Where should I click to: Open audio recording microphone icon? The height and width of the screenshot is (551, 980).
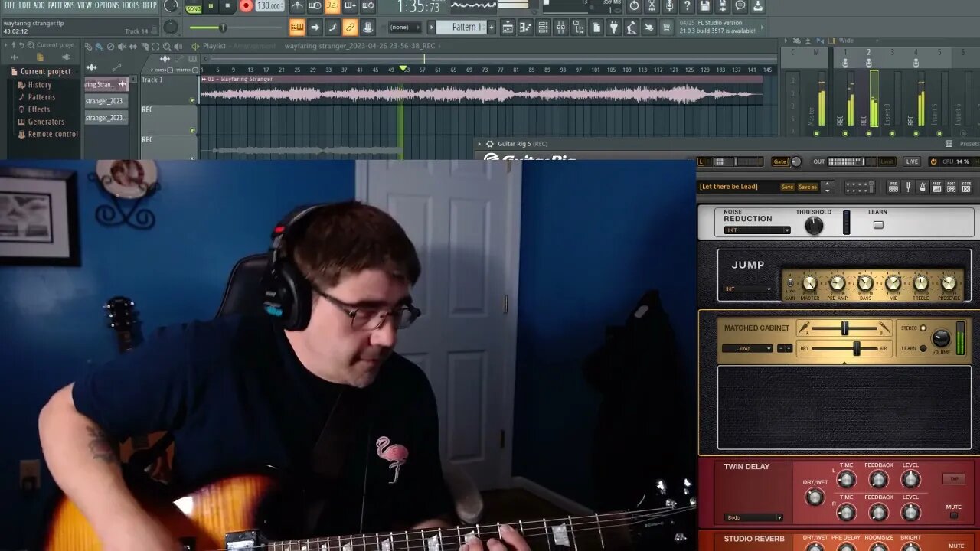tap(669, 6)
